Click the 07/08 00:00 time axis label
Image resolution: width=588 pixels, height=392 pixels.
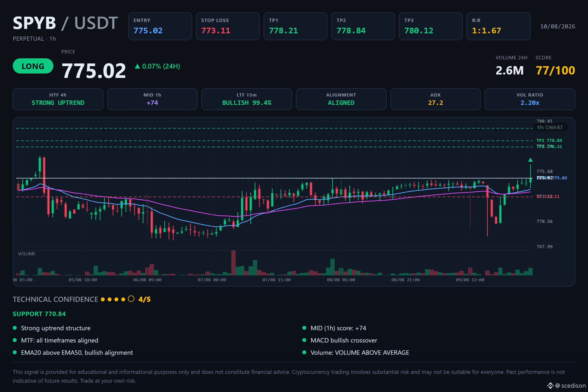212,280
